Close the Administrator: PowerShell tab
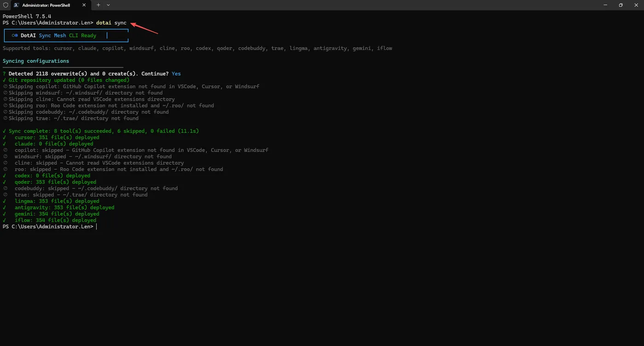The height and width of the screenshot is (346, 644). [84, 5]
